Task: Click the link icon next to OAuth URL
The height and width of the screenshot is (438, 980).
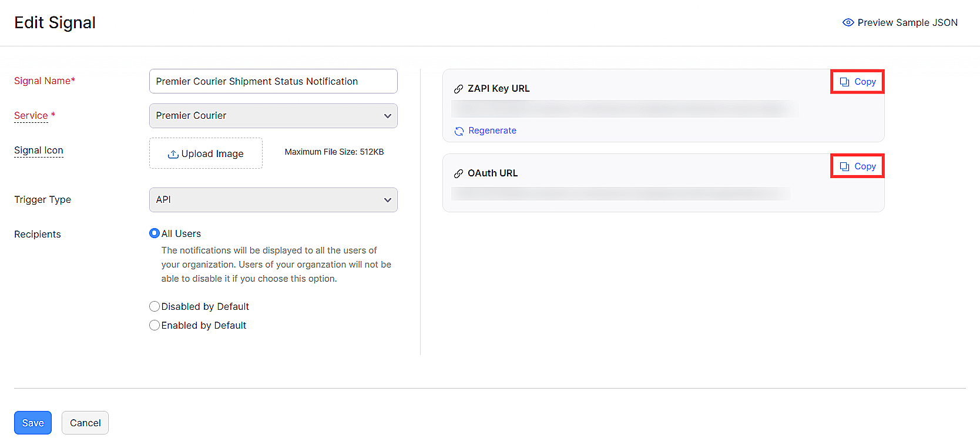Action: pos(458,173)
